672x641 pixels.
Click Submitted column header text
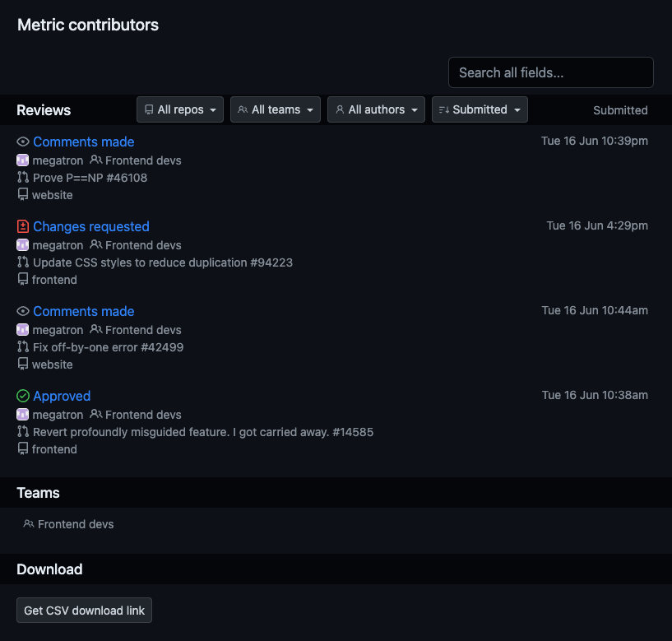point(620,110)
